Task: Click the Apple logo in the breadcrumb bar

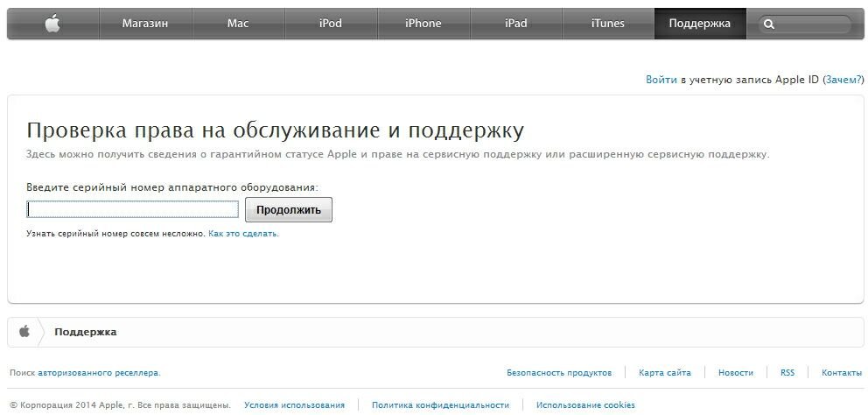Action: click(x=24, y=332)
